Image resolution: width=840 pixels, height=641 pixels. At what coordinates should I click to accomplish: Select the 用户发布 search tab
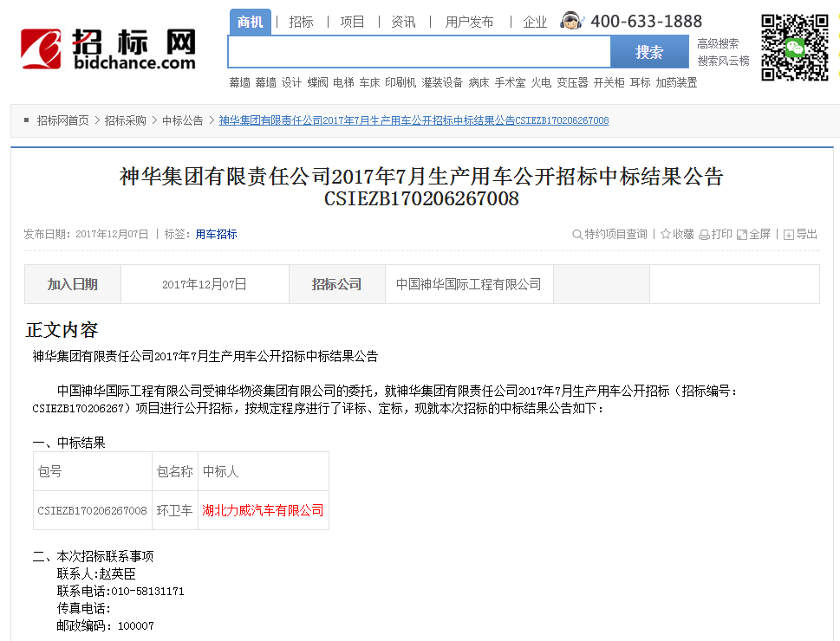tap(469, 22)
